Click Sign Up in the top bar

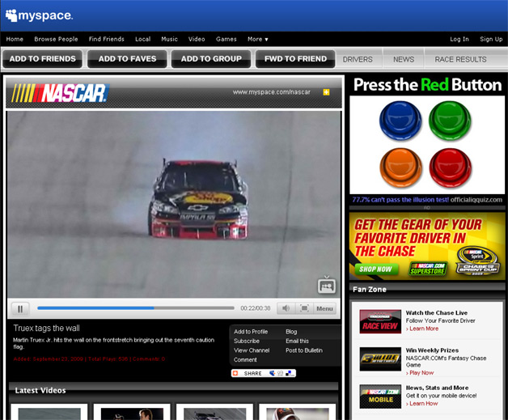[491, 39]
